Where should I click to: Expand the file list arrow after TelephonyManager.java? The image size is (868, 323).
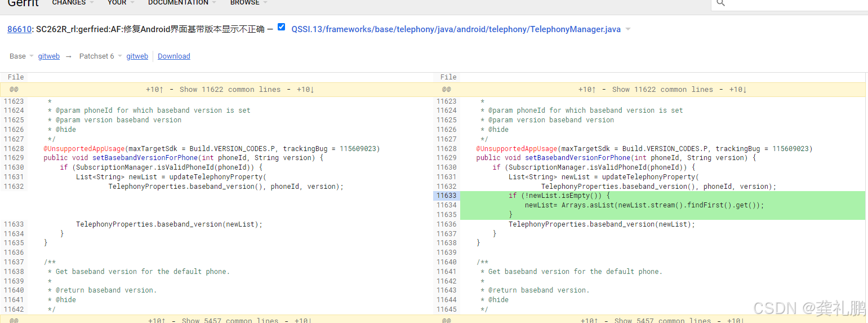click(628, 29)
